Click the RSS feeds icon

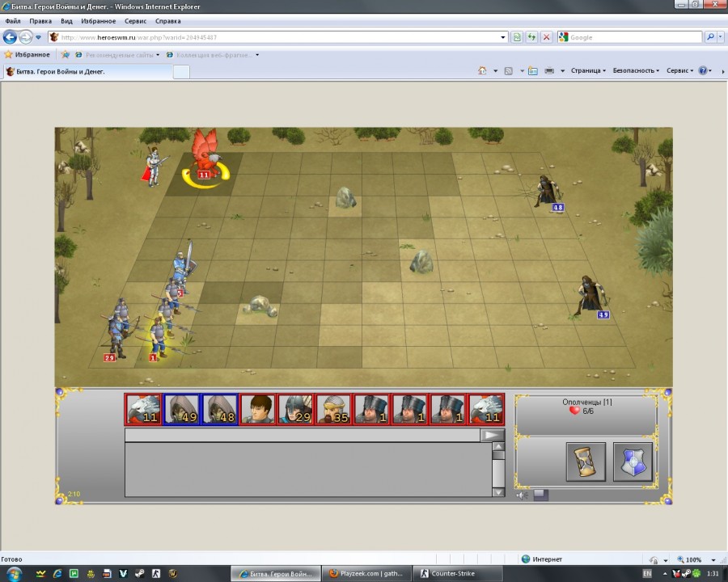pyautogui.click(x=509, y=70)
